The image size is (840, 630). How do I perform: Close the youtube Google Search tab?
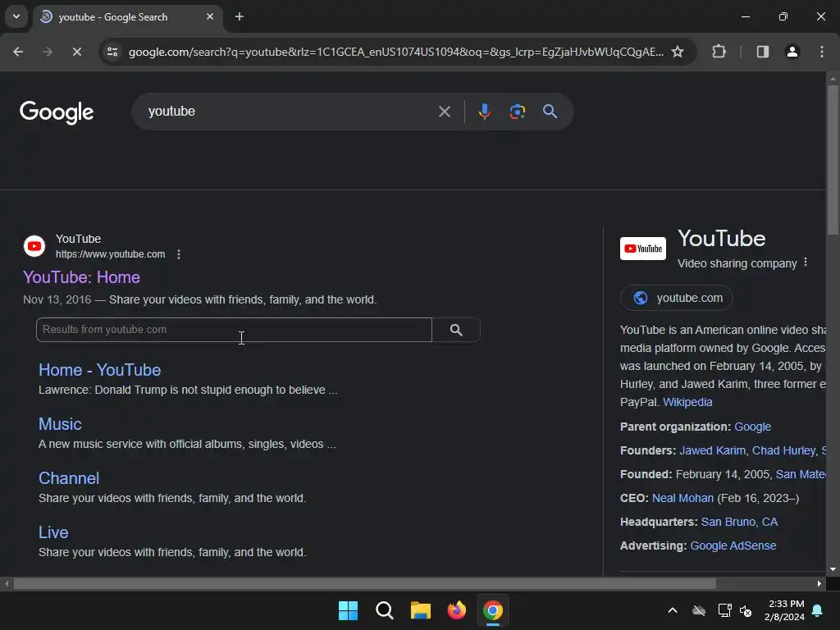tap(210, 16)
